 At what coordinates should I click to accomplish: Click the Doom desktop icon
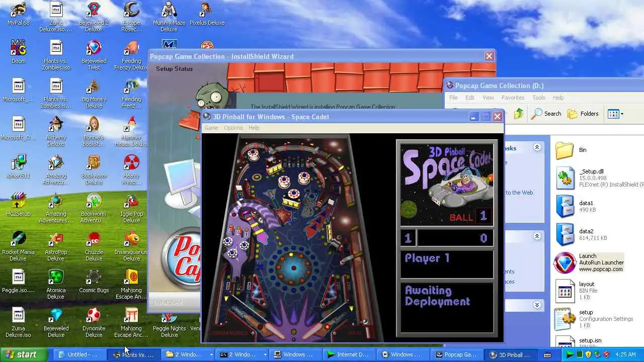[x=18, y=52]
